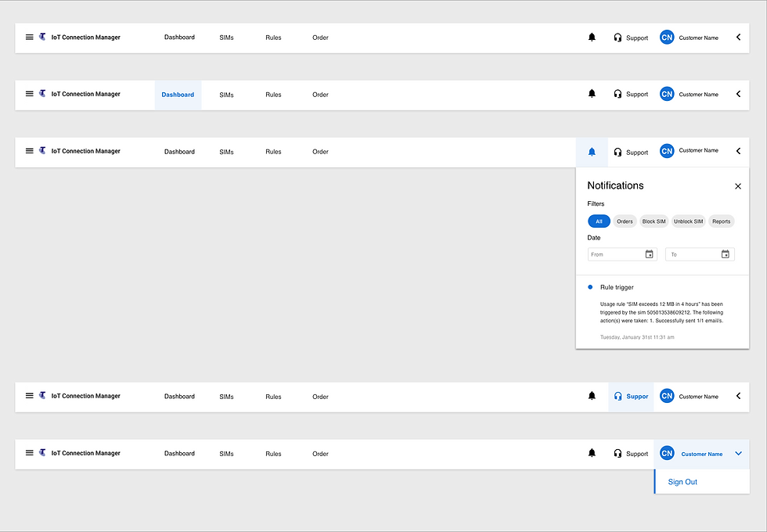Toggle the Unblock SIM filter chip
The width and height of the screenshot is (767, 532).
click(688, 221)
